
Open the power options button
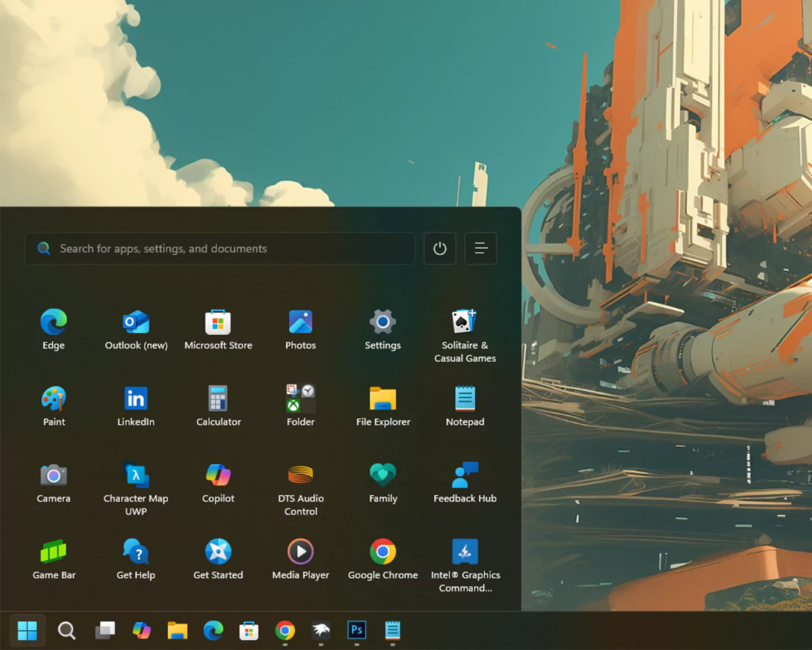coord(440,249)
